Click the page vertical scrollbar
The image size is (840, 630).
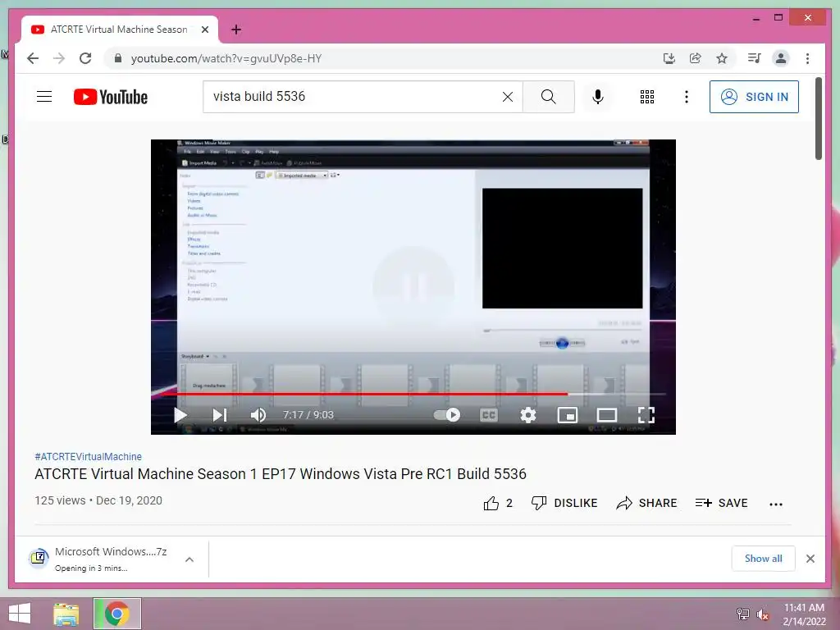(819, 118)
